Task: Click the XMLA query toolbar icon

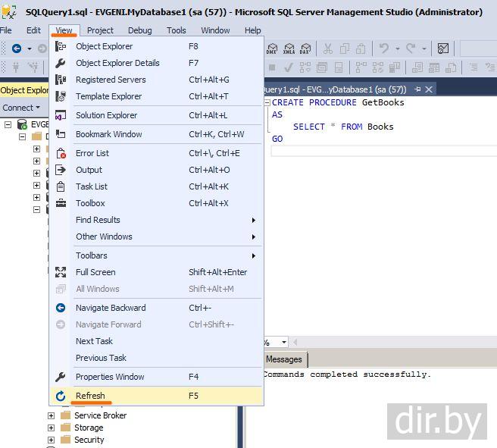Action: point(289,49)
